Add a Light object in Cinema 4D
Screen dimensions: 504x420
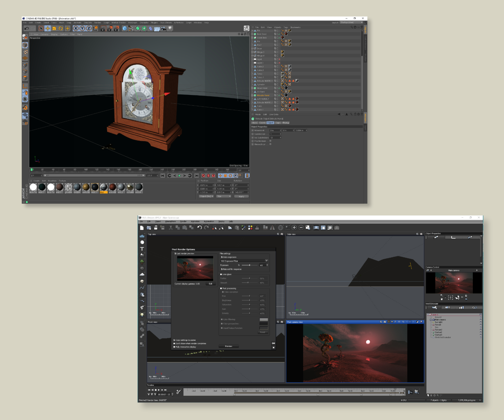[170, 28]
